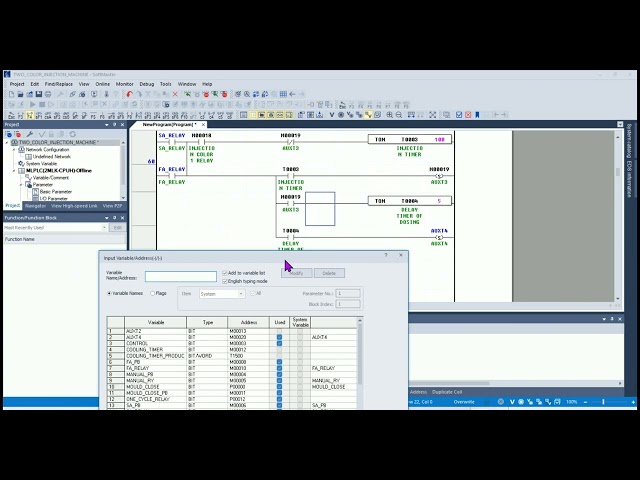Click the Esc selection mode ladder icon

(11, 116)
